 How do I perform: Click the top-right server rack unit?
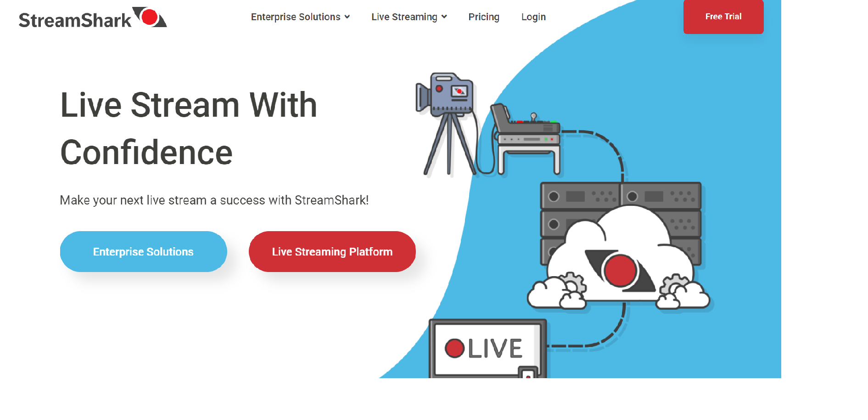(x=661, y=196)
